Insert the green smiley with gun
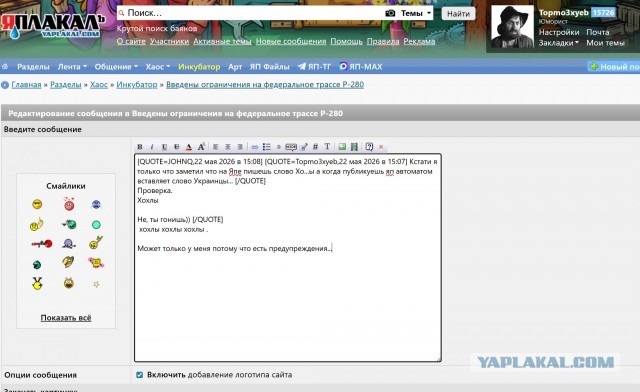 pos(69,224)
